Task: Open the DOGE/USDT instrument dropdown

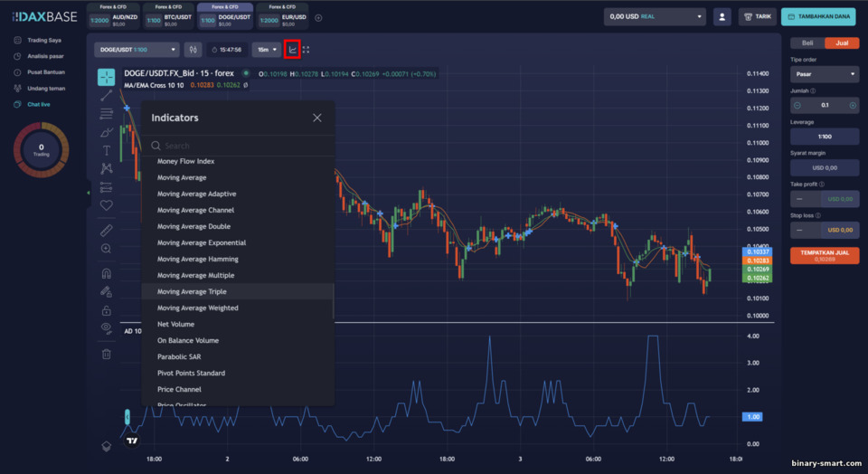Action: click(137, 49)
